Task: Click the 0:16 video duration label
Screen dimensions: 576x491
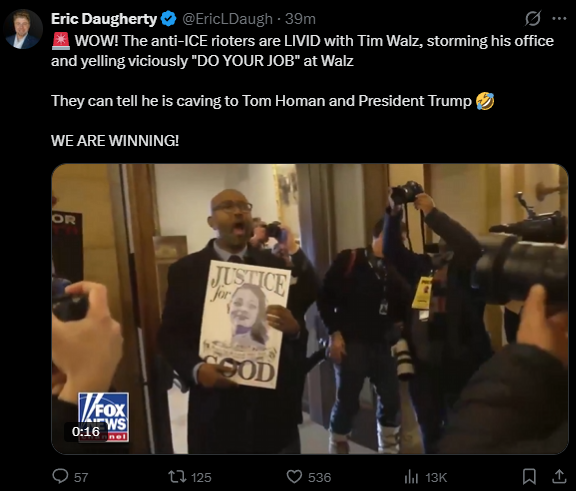Action: 86,431
